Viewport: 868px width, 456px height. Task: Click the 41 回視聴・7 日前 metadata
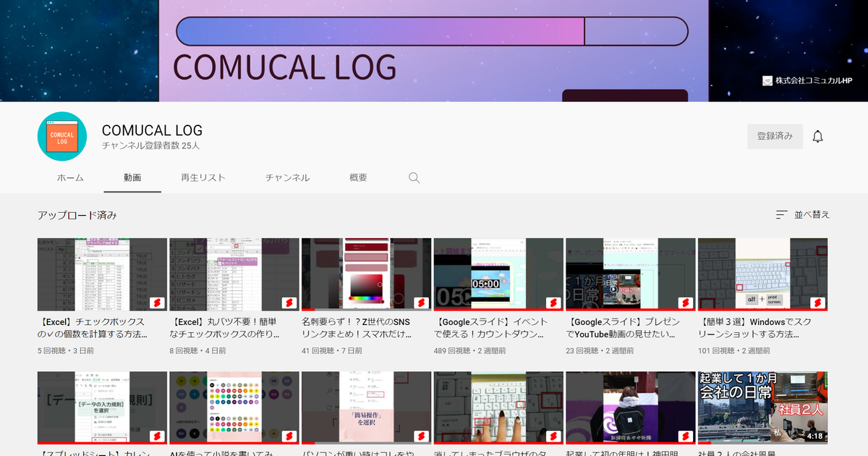(x=333, y=350)
